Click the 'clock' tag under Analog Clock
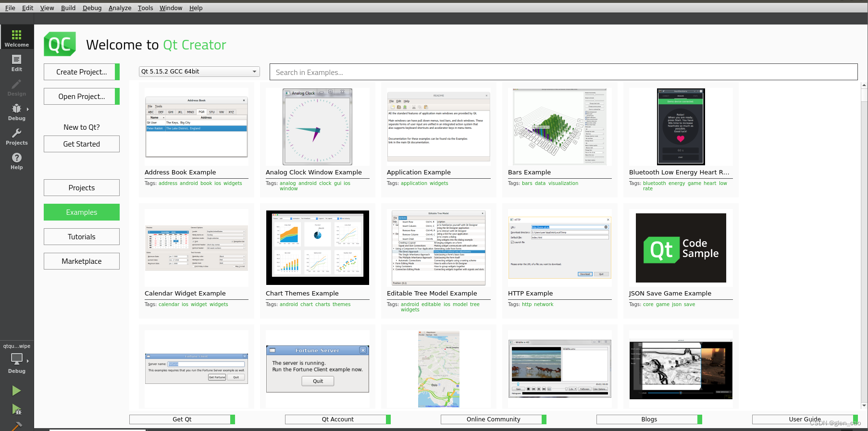Viewport: 868px width, 431px height. 325,184
